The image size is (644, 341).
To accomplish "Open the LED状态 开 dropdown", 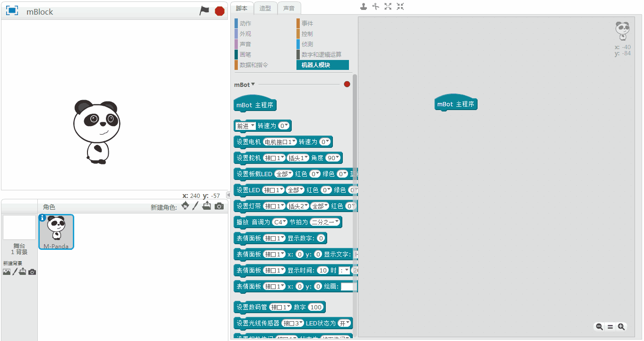I will pyautogui.click(x=344, y=323).
